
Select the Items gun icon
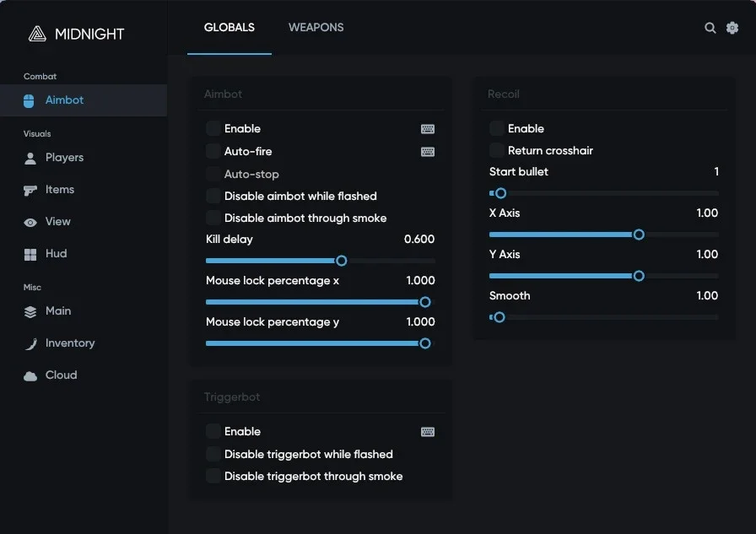click(x=30, y=190)
